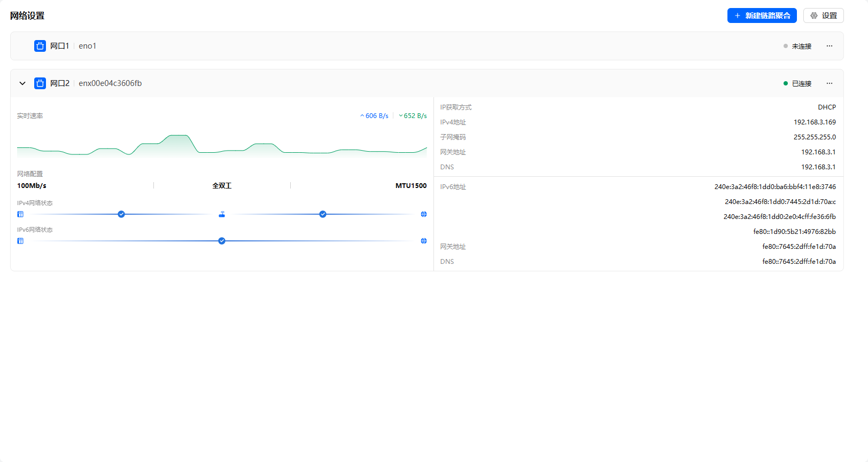Click the 网口2 ethernet port icon
868x462 pixels.
(40, 83)
